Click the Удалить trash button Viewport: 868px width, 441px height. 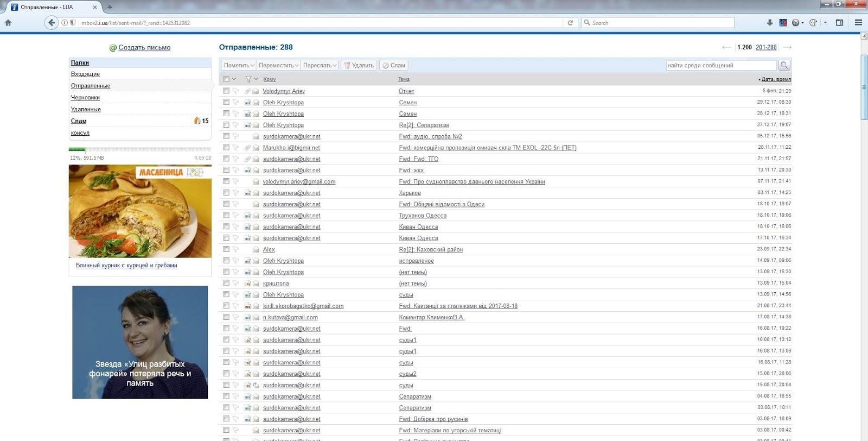click(x=359, y=65)
